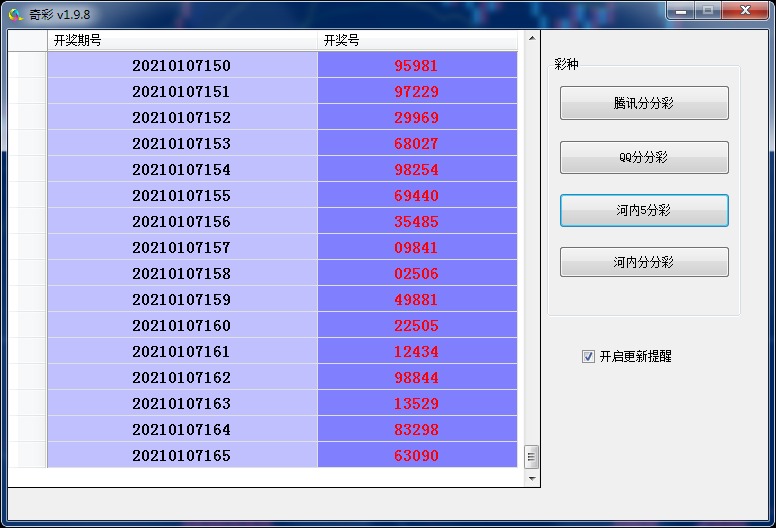Viewport: 776px width, 528px height.
Task: Click the 开奖期号 column header
Action: pos(182,40)
